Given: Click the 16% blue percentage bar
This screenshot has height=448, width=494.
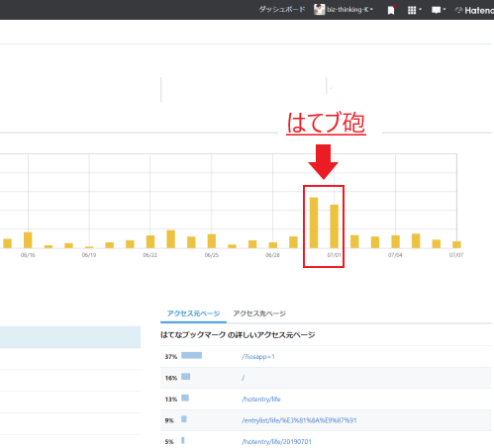Looking at the screenshot, I should pos(186,377).
